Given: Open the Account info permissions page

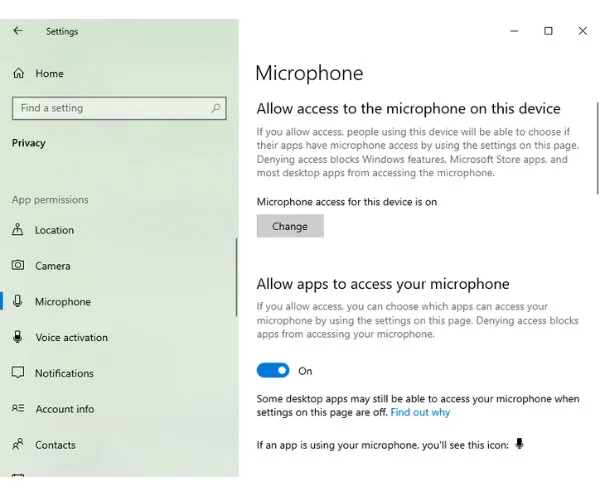Looking at the screenshot, I should click(64, 409).
